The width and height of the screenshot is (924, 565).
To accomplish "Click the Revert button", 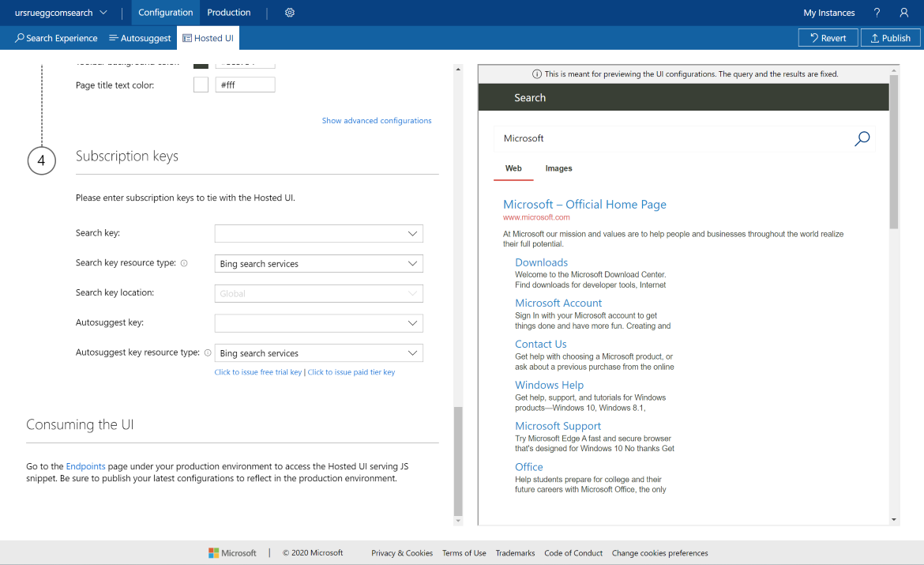I will coord(828,38).
